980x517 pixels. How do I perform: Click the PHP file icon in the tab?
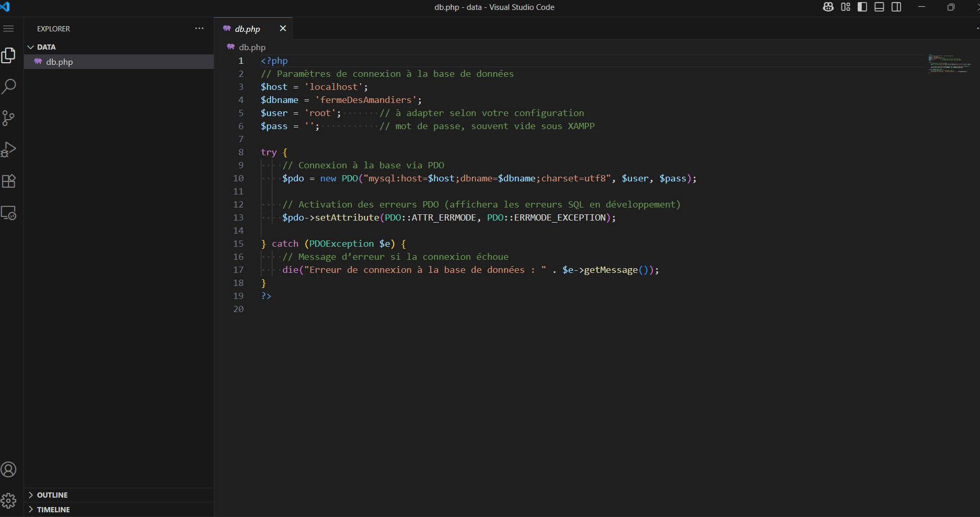(227, 29)
